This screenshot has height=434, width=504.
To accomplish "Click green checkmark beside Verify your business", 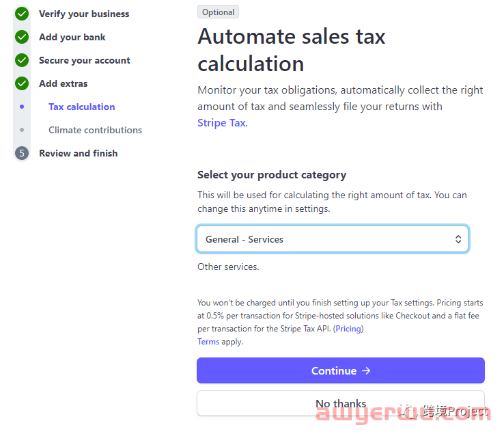I will (x=22, y=14).
